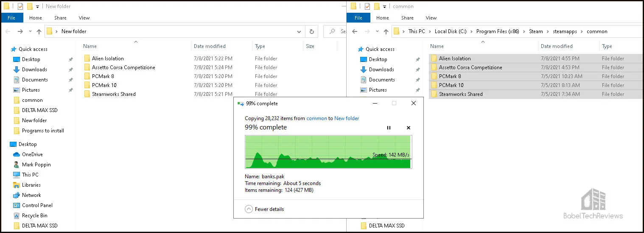
Task: Go up one level in common window
Action: [386, 31]
